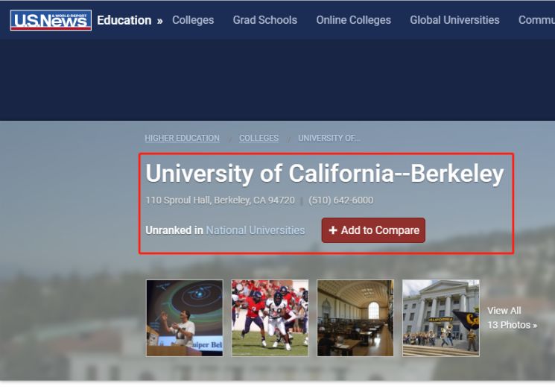This screenshot has height=392, width=555.
Task: Click the double-chevron next to Education
Action: coord(159,21)
